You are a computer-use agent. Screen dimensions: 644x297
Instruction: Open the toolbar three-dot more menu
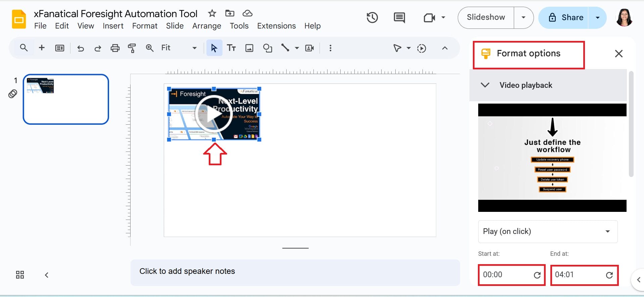pyautogui.click(x=331, y=48)
